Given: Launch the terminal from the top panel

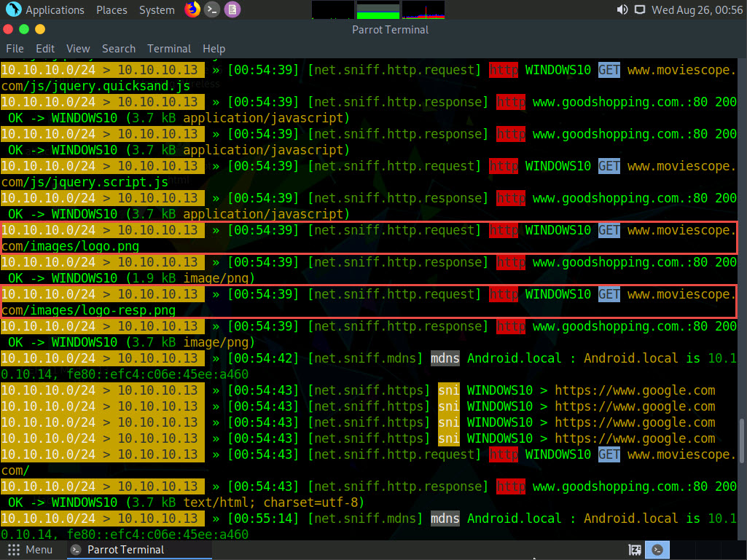Looking at the screenshot, I should (212, 9).
